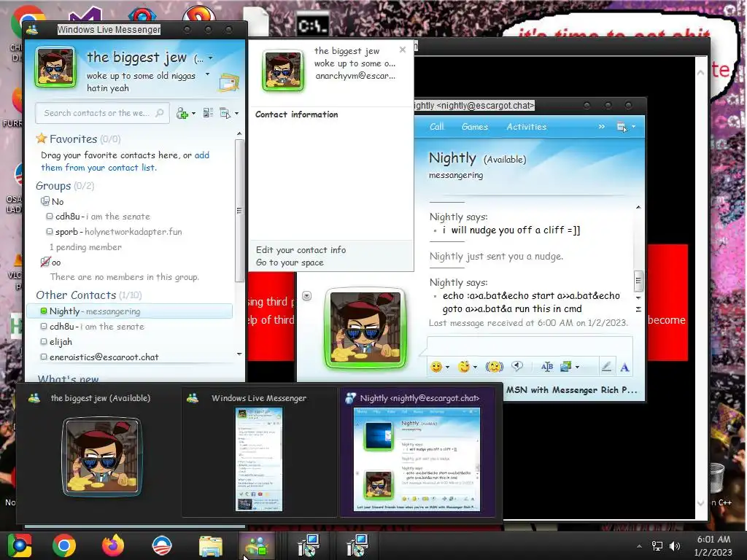
Task: Click Go to your space
Action: (290, 262)
